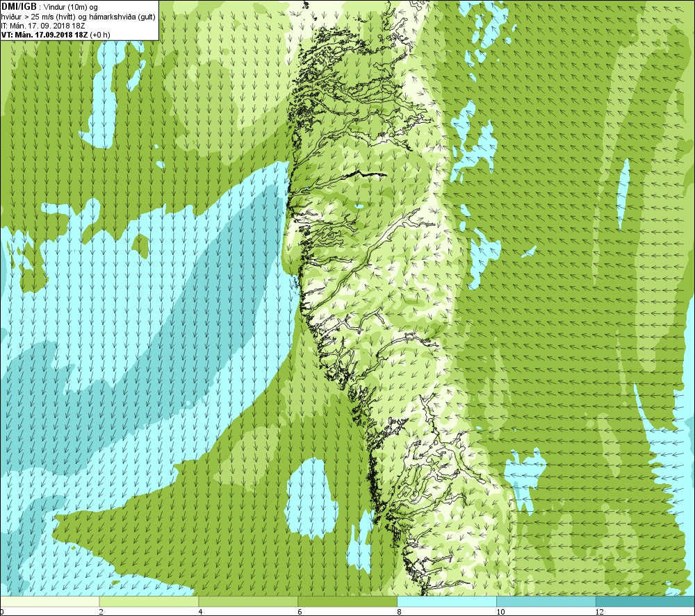Click the 8–10 m/s light cyan swatch
Viewport: 695px width, 616px height.
(x=447, y=601)
